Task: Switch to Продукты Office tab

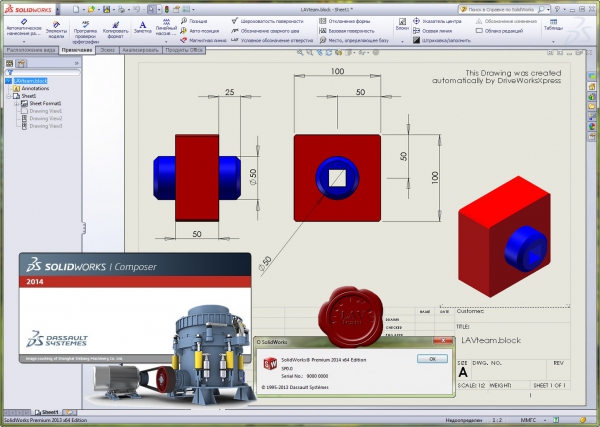Action: 184,50
